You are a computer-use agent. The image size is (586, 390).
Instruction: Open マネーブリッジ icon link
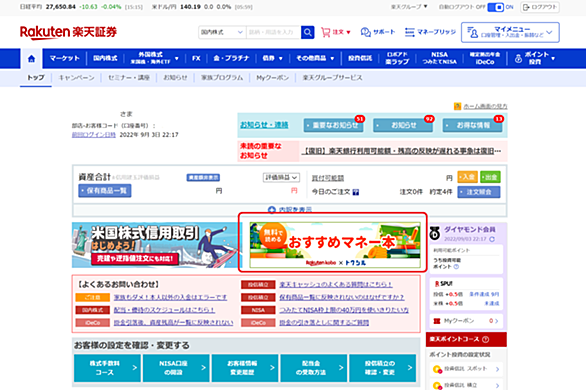point(410,32)
